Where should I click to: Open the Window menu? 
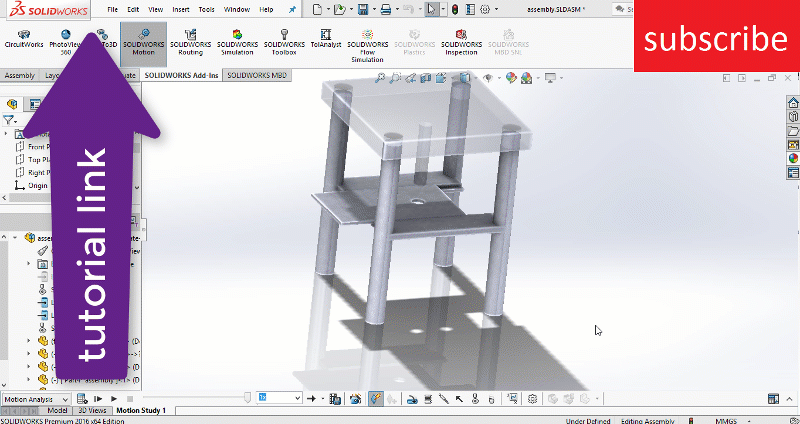point(237,9)
